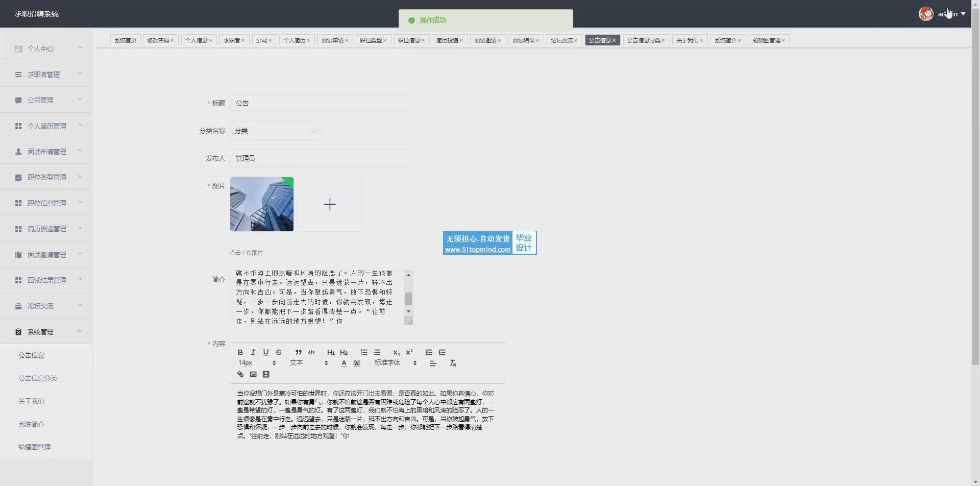Open text color picker
980x486 pixels.
click(344, 363)
